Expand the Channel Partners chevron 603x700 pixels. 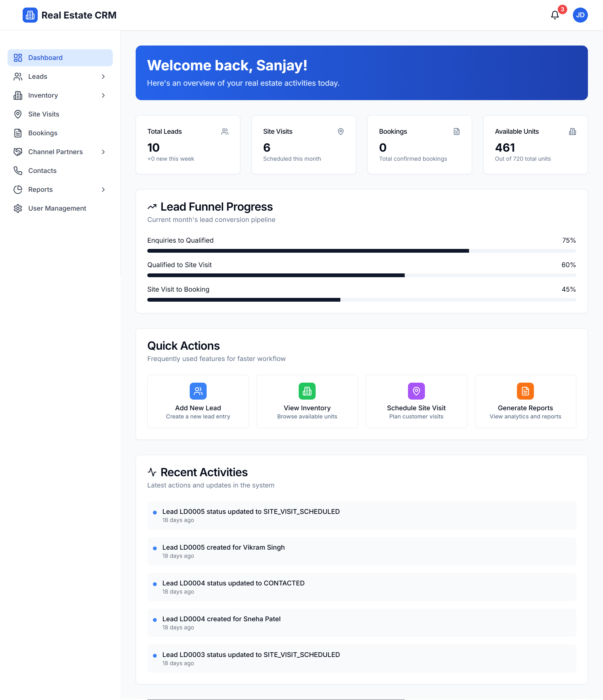coord(103,152)
